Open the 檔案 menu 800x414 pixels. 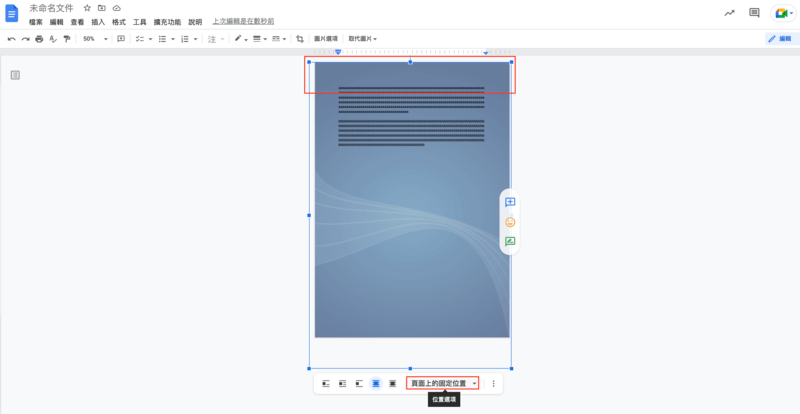pyautogui.click(x=36, y=22)
